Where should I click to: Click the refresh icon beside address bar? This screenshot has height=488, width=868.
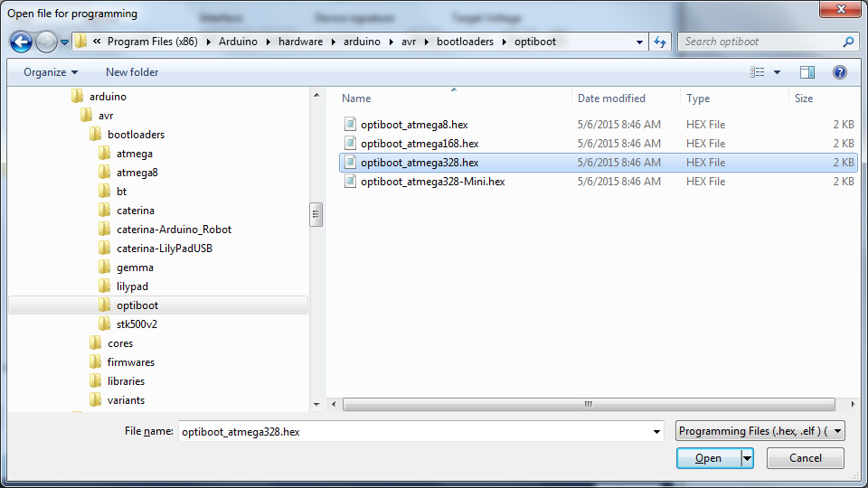[x=659, y=42]
